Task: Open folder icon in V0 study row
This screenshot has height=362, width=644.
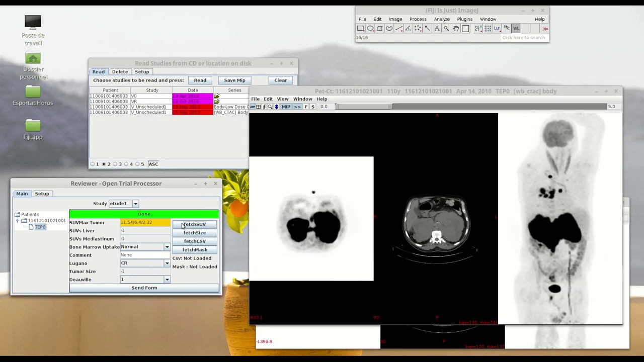Action: (x=217, y=96)
